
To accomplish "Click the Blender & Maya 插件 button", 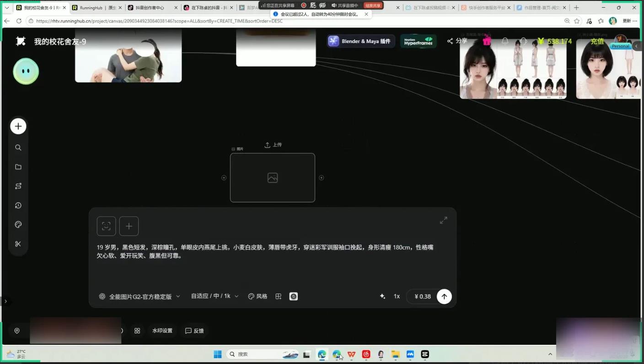I will [x=360, y=41].
